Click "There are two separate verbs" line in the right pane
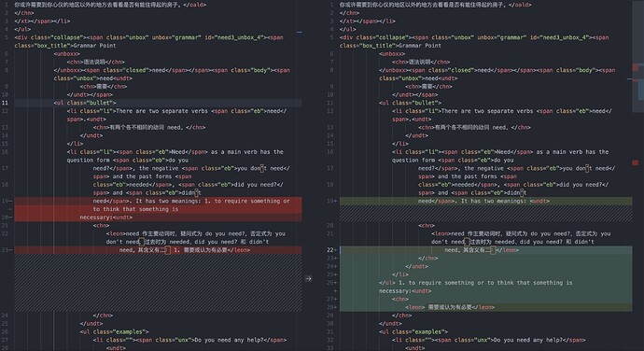 502,111
